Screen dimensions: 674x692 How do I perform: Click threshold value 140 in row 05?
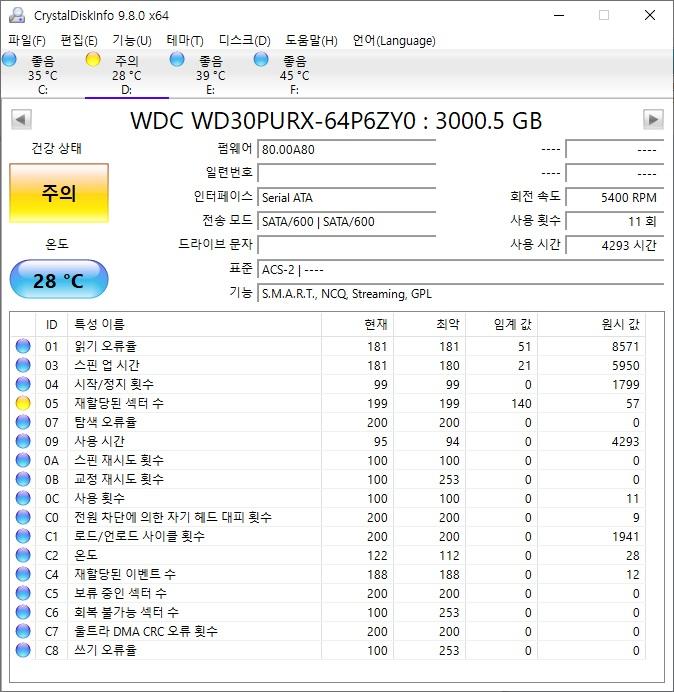tap(521, 403)
